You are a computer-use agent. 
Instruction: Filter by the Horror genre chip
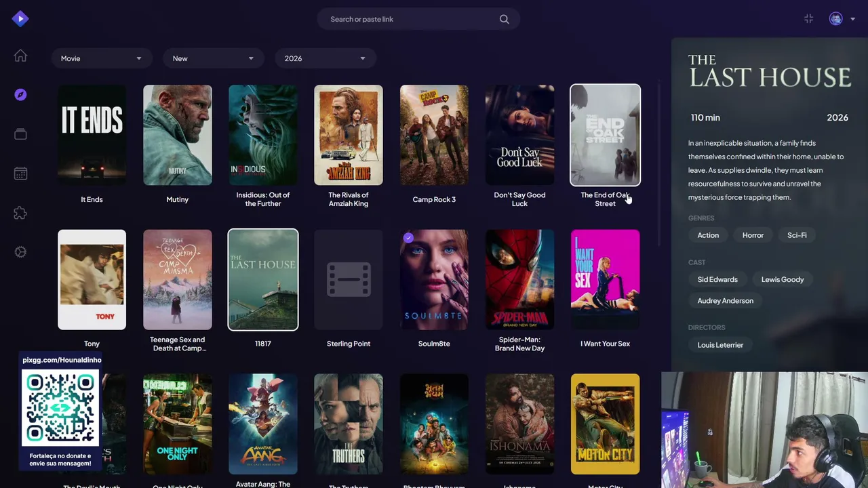pyautogui.click(x=753, y=235)
